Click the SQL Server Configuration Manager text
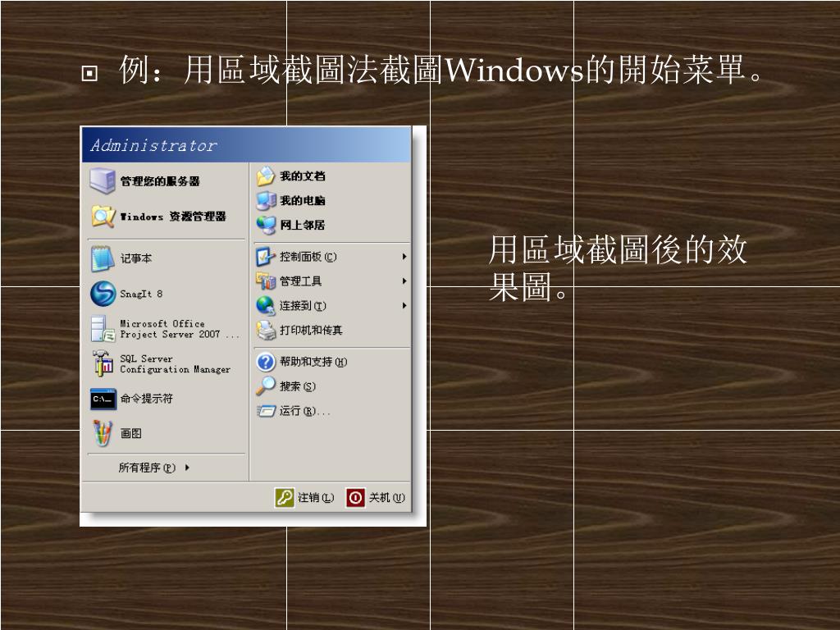 176,364
